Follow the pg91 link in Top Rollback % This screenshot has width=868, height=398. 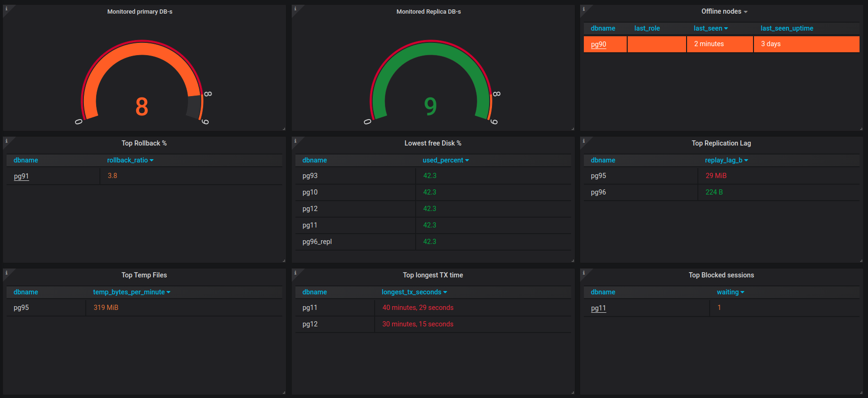[x=21, y=176]
